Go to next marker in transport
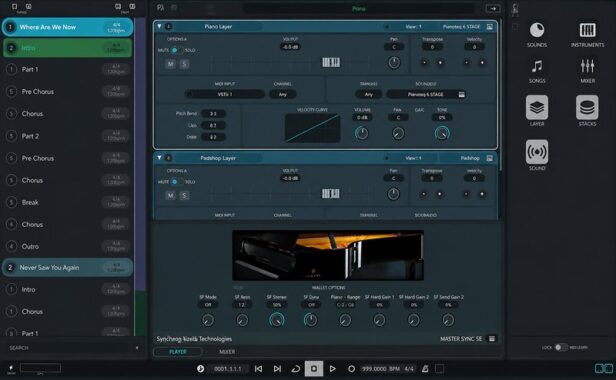The width and height of the screenshot is (616, 380). coord(277,369)
